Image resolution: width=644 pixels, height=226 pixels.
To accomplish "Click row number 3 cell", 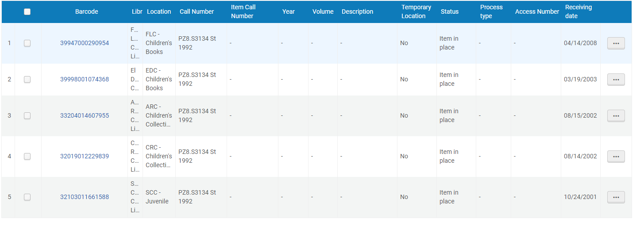I will point(9,116).
